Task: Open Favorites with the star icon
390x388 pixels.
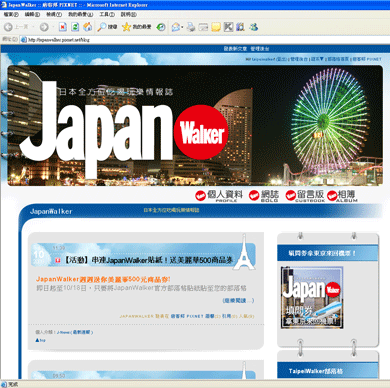Action: (136, 27)
